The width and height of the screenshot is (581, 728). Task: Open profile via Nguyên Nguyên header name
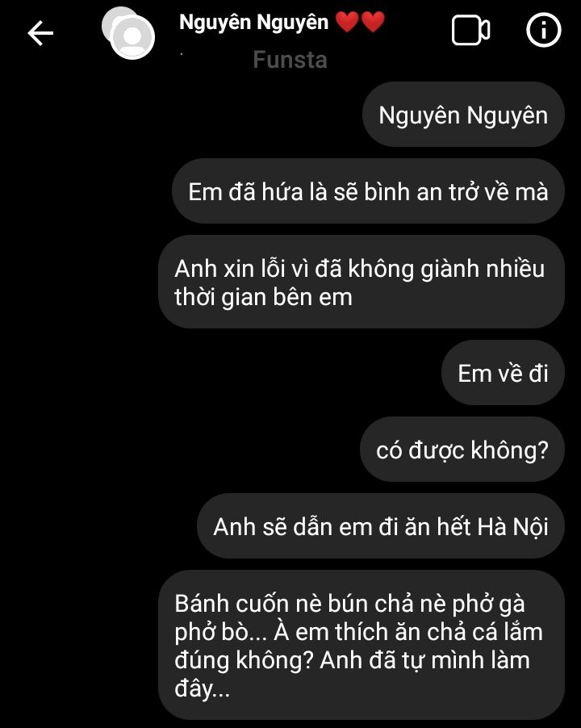pyautogui.click(x=253, y=23)
